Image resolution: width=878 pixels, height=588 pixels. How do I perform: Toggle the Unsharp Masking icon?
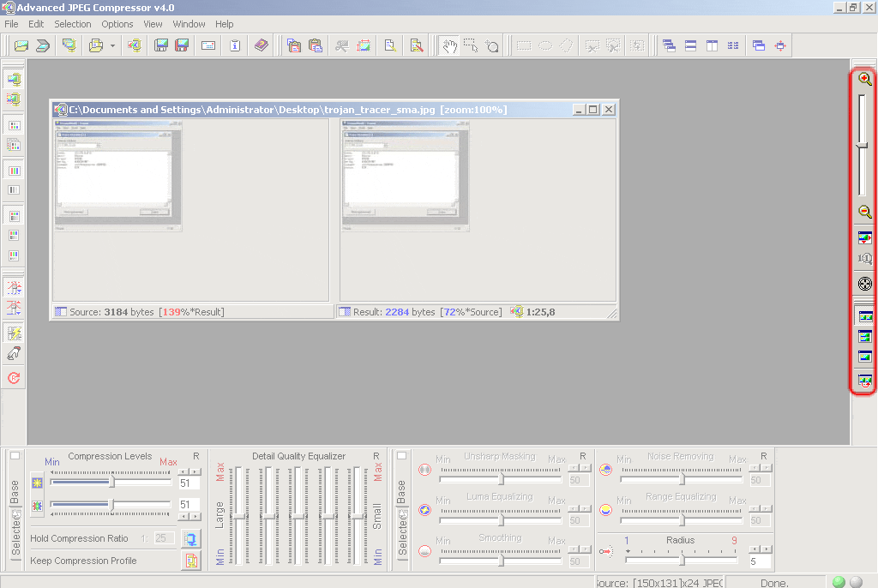[424, 470]
